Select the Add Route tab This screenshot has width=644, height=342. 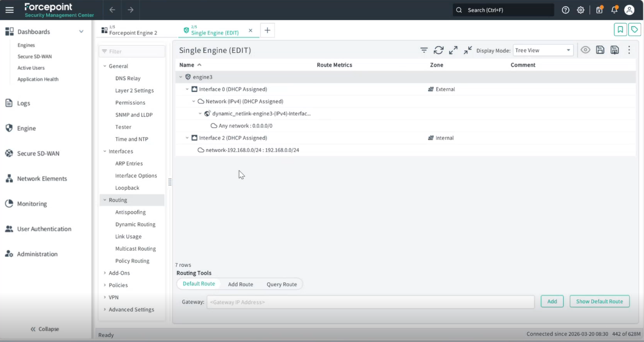[240, 284]
